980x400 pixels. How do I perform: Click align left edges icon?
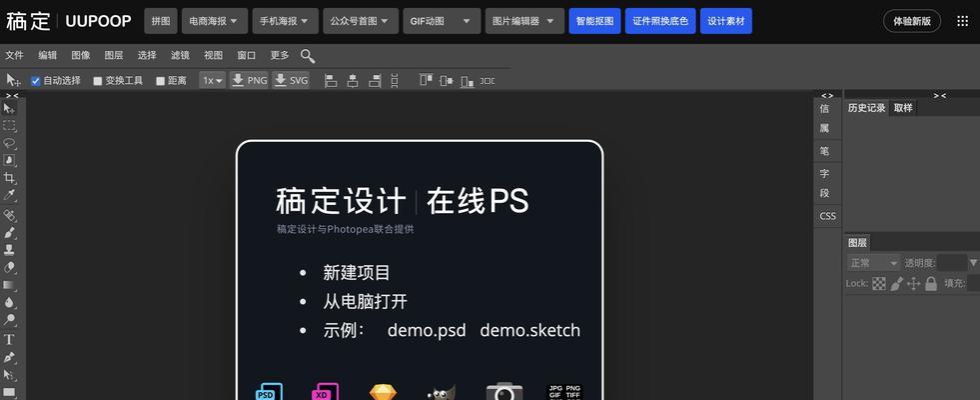[331, 80]
